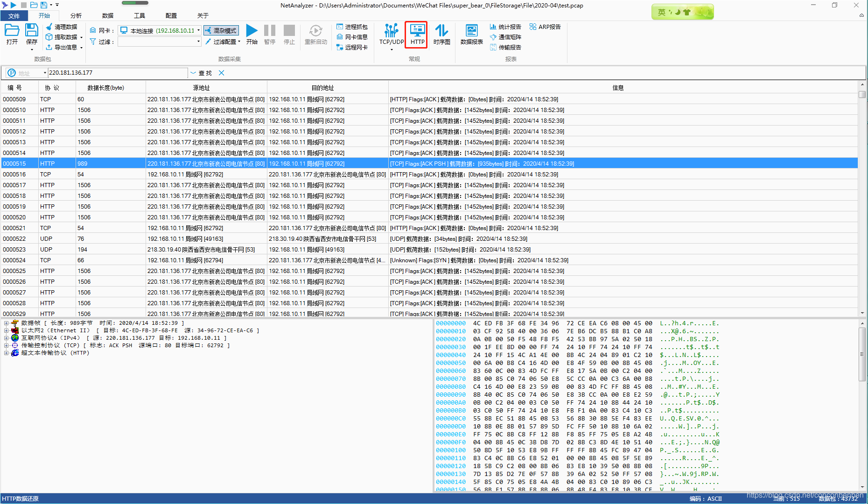Open the 工具 ribbon tab
This screenshot has width=868, height=504.
[x=139, y=15]
